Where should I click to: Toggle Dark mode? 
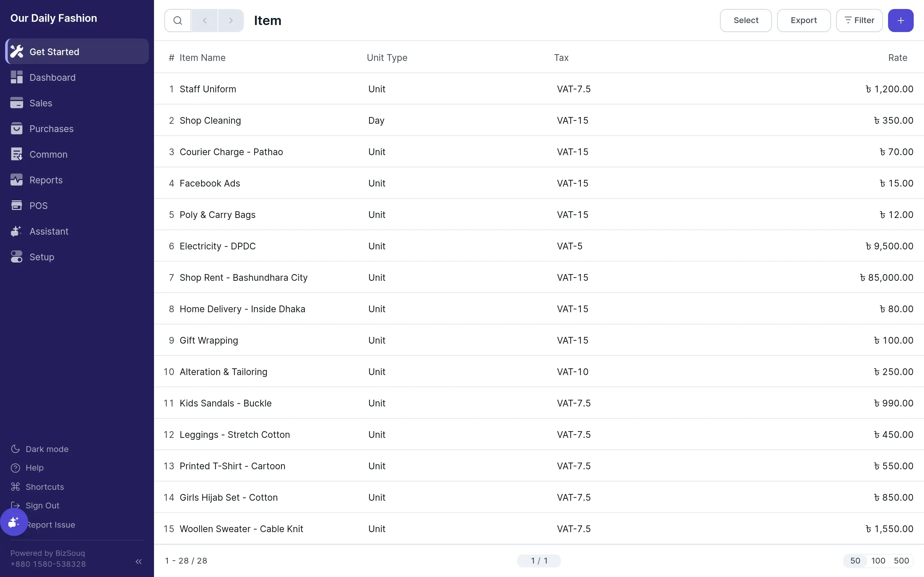coord(40,449)
